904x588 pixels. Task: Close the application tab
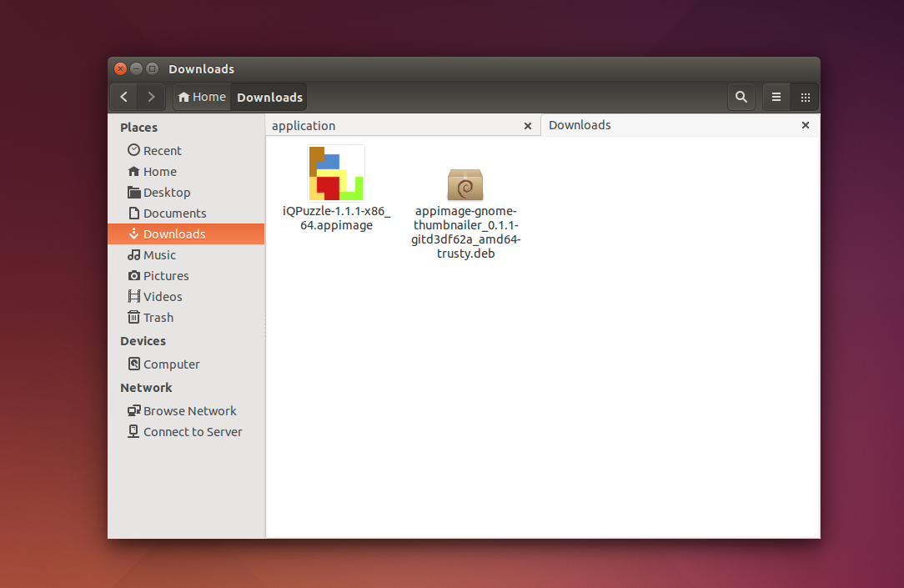(x=528, y=126)
